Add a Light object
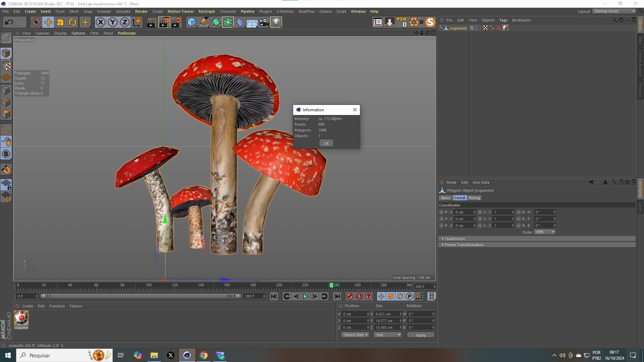 click(x=276, y=22)
